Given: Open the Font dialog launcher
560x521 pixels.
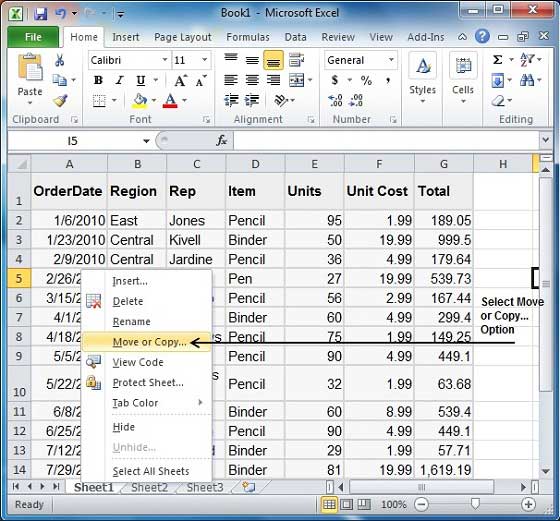Looking at the screenshot, I should click(x=206, y=120).
